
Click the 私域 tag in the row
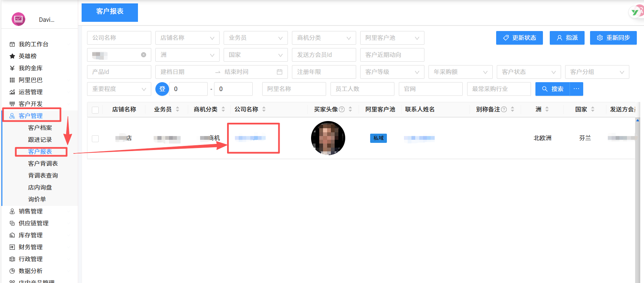[378, 138]
